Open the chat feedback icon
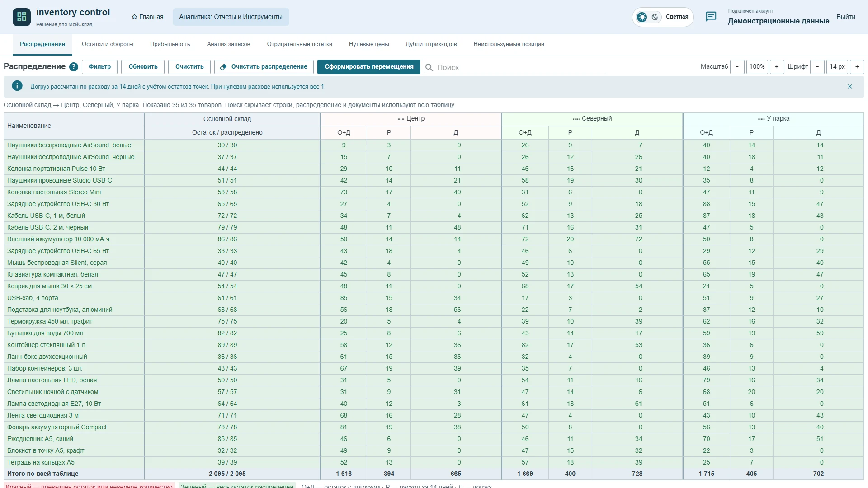 point(711,17)
